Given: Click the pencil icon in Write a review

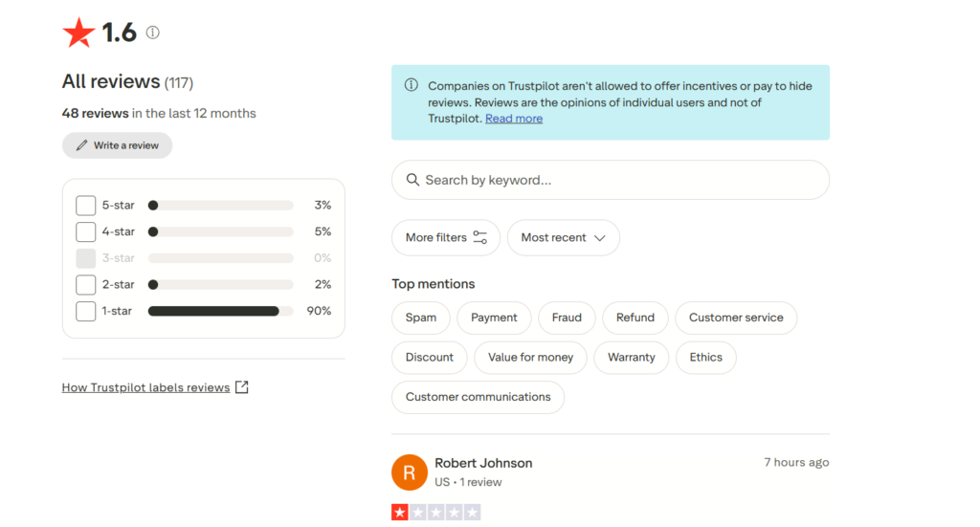Looking at the screenshot, I should (81, 145).
